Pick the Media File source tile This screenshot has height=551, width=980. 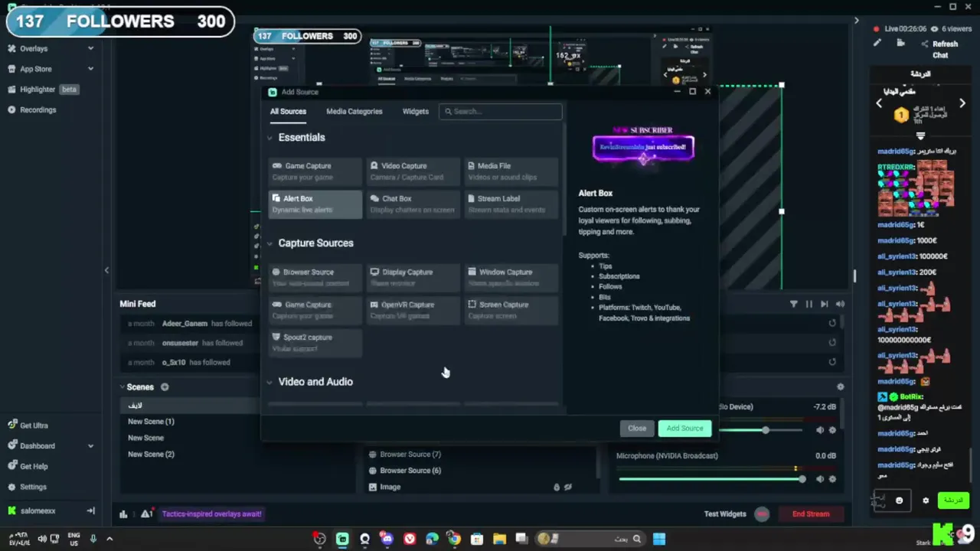click(x=511, y=171)
